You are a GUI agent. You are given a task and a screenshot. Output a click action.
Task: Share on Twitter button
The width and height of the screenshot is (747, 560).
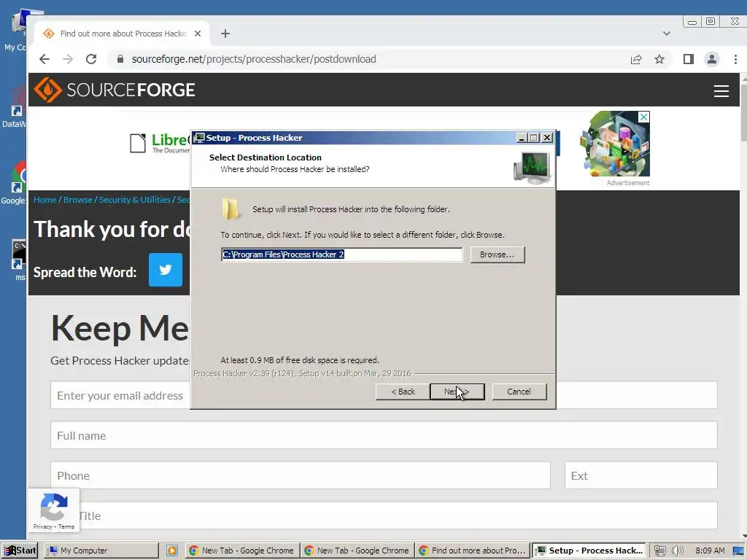click(x=166, y=270)
